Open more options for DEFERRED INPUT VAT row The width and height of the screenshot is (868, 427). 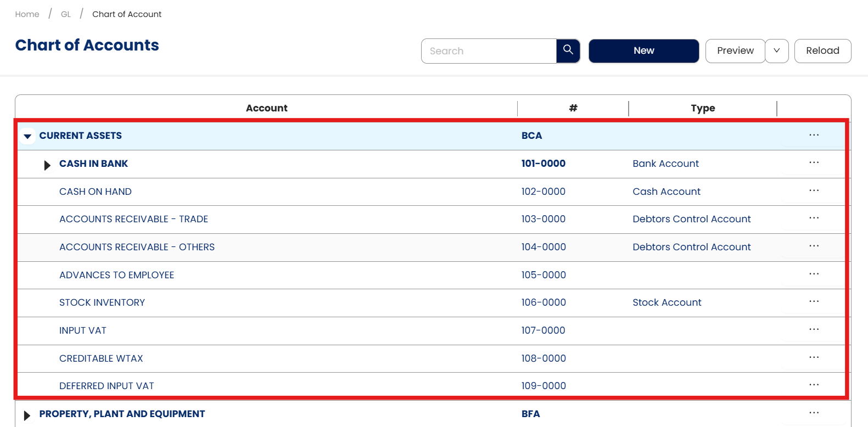click(x=814, y=385)
